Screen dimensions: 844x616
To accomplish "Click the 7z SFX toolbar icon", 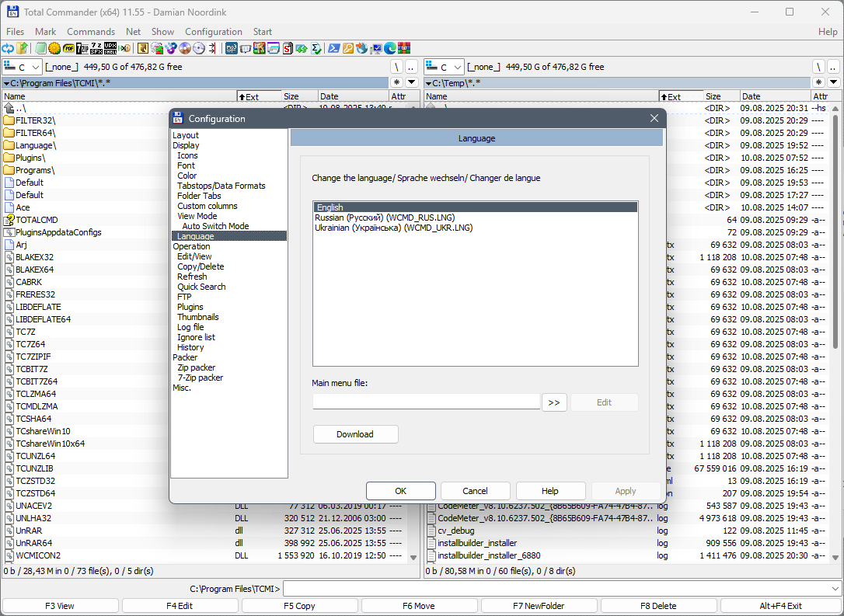I will click(96, 48).
